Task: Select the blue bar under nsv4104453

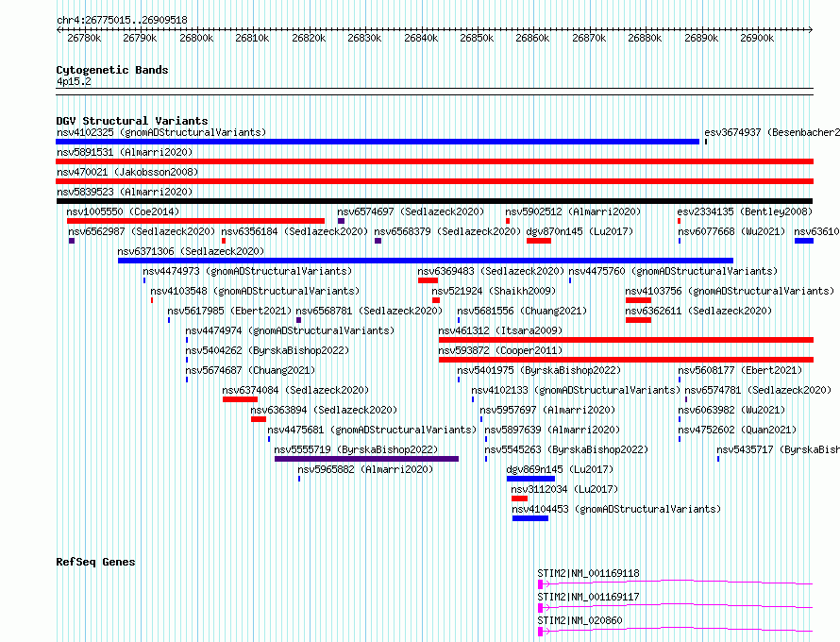Action: 529,518
